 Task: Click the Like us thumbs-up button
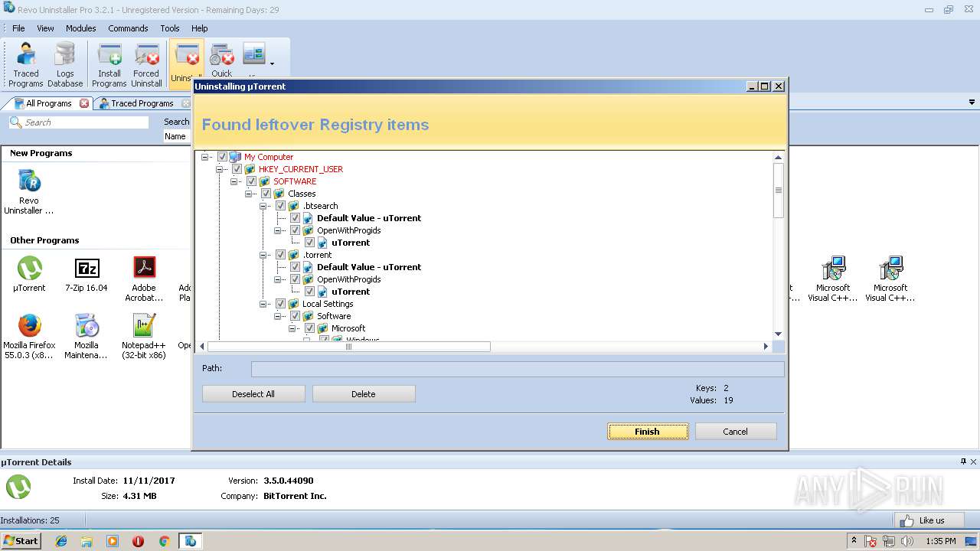[929, 520]
